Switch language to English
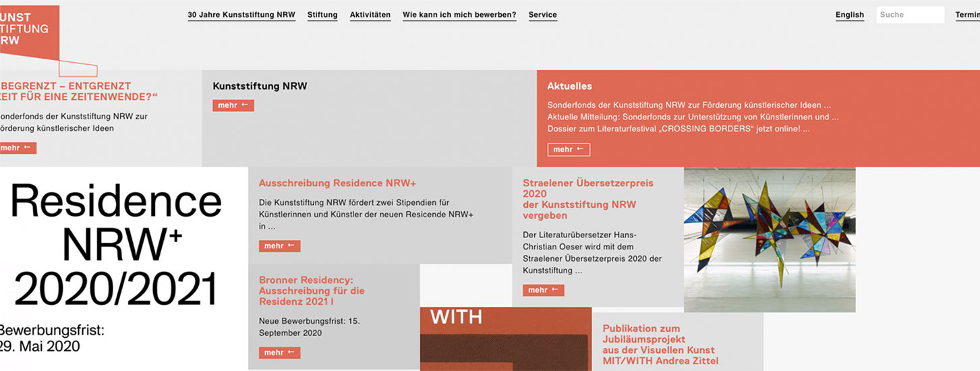980x371 pixels. [x=850, y=15]
